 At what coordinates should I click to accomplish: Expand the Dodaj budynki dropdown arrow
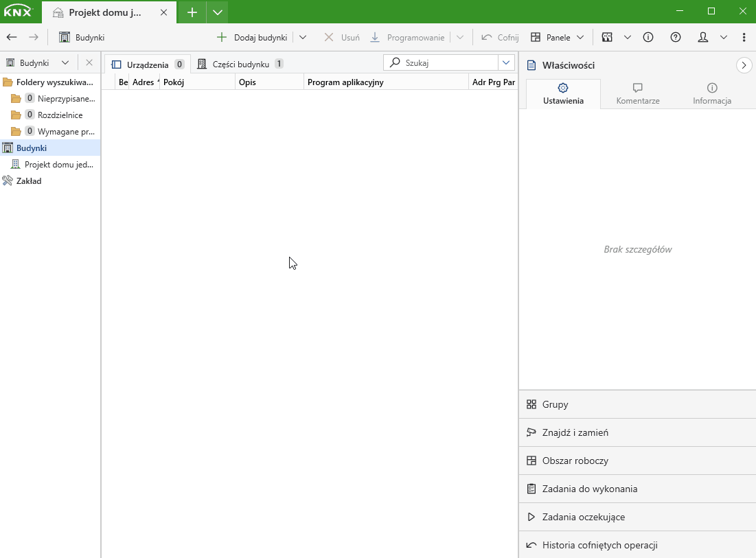coord(303,38)
